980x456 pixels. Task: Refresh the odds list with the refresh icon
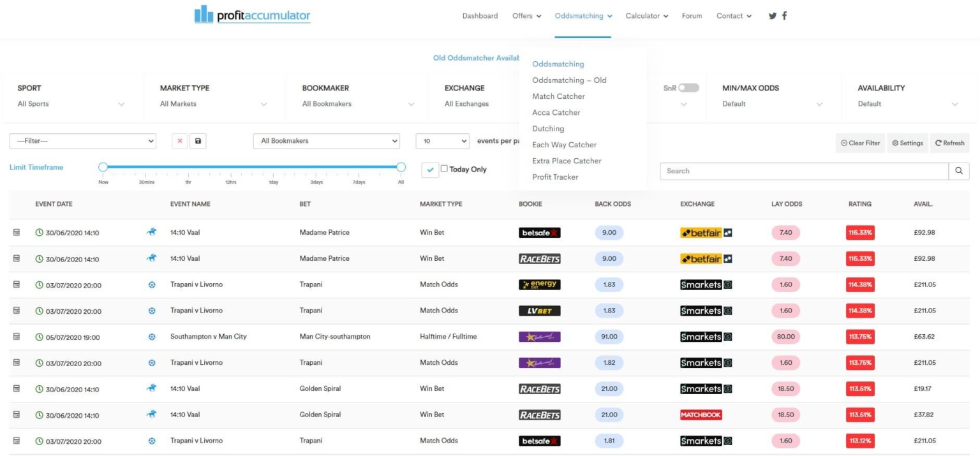(x=949, y=143)
